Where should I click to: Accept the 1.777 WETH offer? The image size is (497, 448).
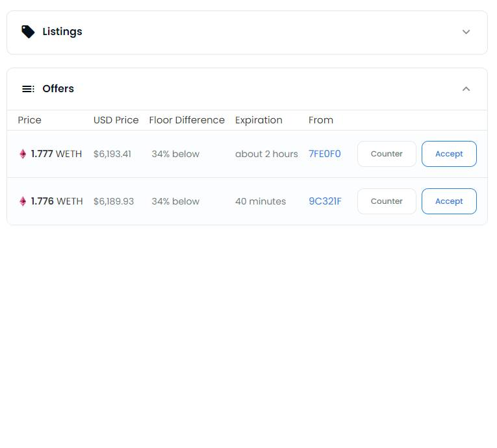coord(449,154)
